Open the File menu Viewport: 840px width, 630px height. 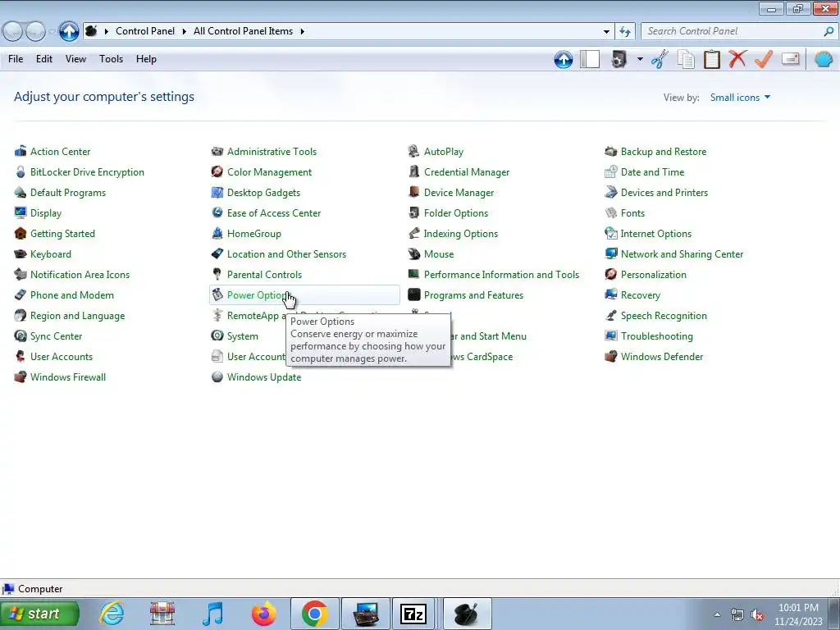click(x=16, y=59)
